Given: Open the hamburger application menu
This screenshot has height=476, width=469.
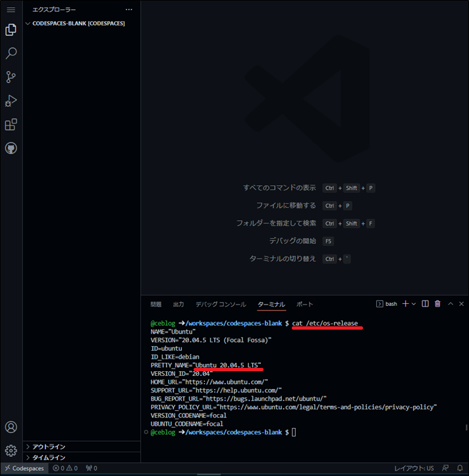Looking at the screenshot, I should (x=11, y=10).
